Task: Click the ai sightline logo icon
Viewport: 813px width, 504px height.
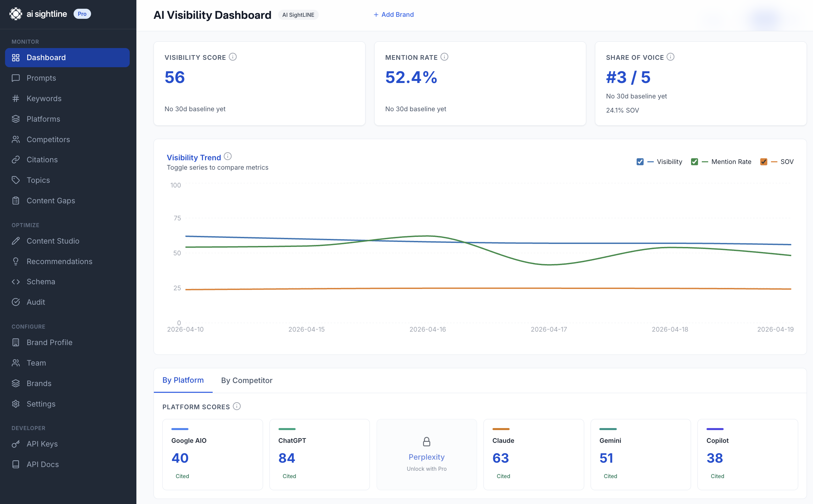Action: [16, 14]
